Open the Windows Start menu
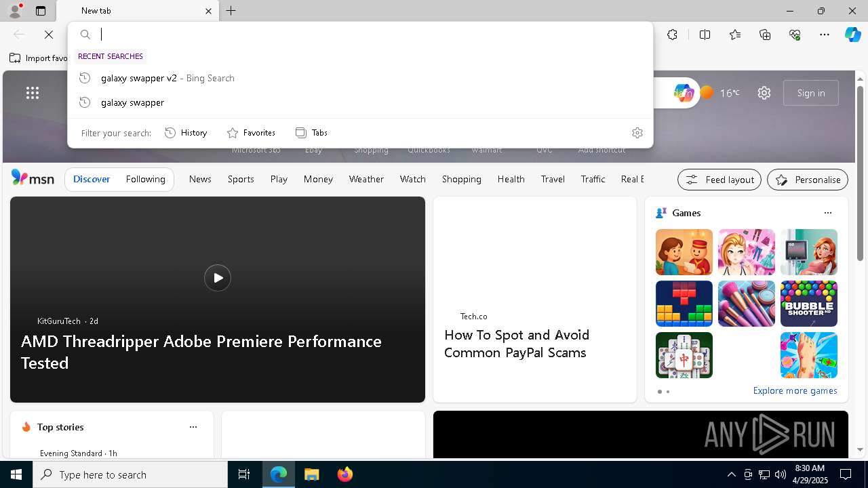Viewport: 868px width, 488px height. [x=16, y=474]
